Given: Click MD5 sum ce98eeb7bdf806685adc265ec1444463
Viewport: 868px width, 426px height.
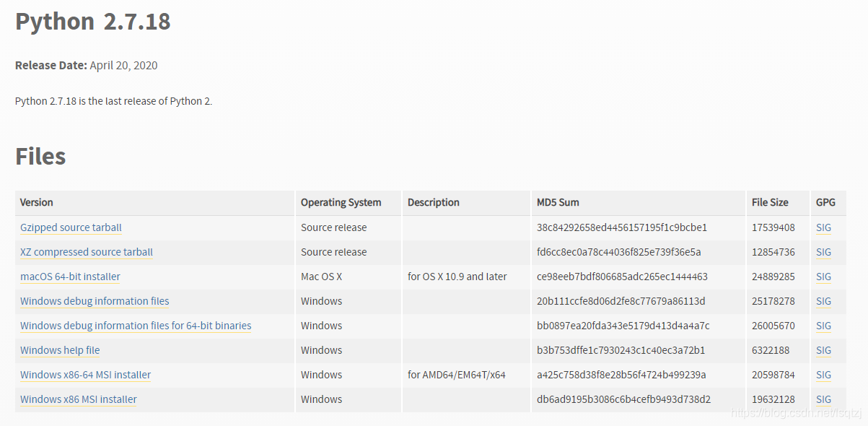Looking at the screenshot, I should pos(622,277).
